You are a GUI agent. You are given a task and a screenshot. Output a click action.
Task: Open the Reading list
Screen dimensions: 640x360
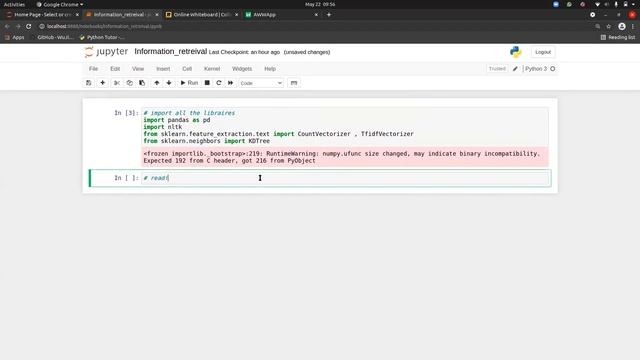(618, 37)
